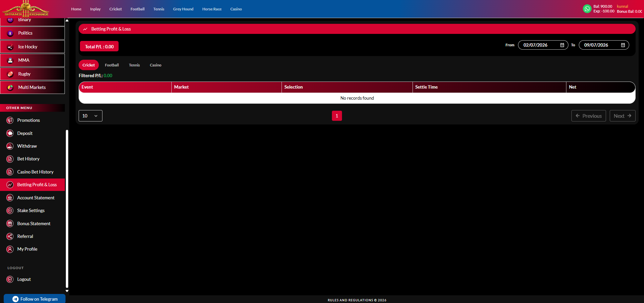
Task: Switch to the Football filter tab
Action: tap(112, 65)
